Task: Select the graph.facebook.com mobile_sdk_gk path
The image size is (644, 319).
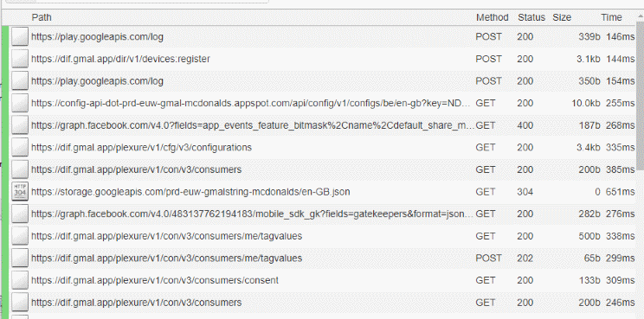Action: [252, 214]
